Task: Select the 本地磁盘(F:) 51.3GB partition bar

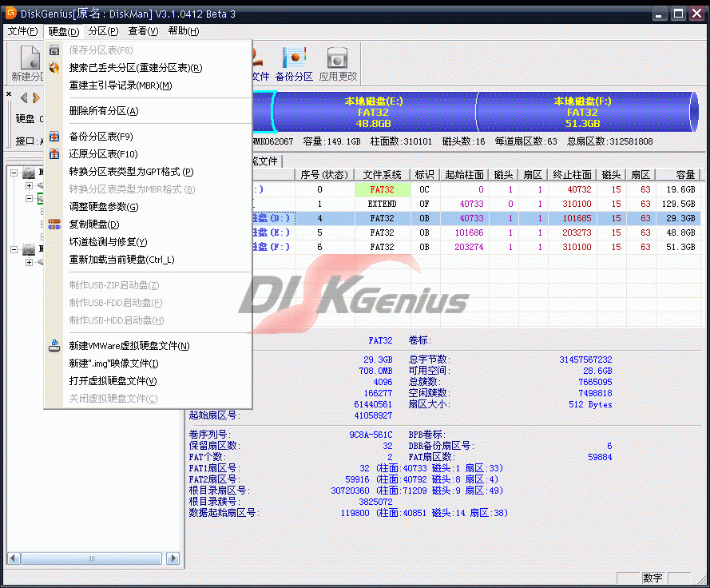Action: coord(584,112)
